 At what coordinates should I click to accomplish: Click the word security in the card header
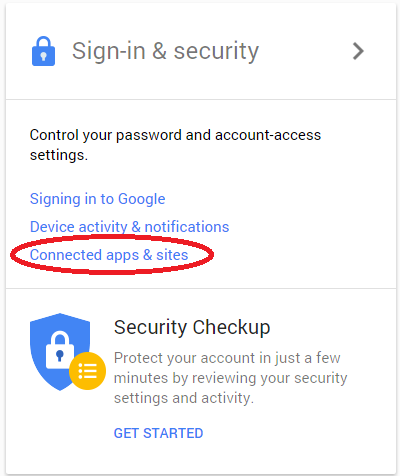(x=216, y=52)
